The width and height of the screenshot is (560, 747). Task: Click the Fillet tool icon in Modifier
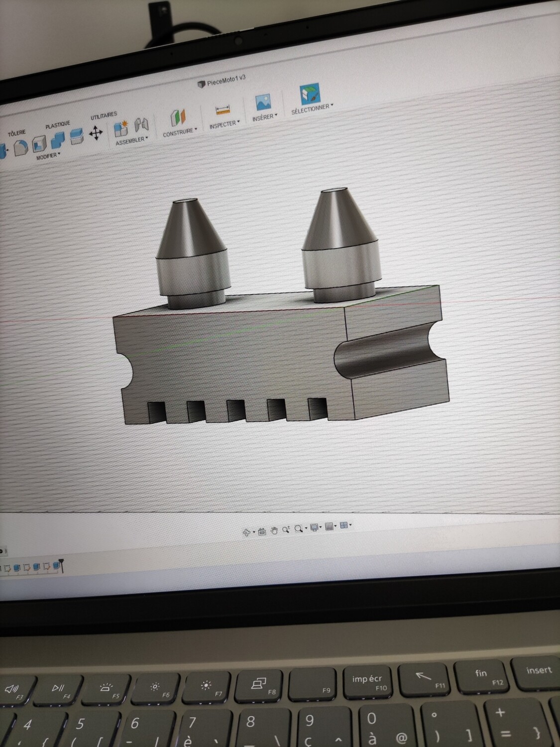[20, 147]
